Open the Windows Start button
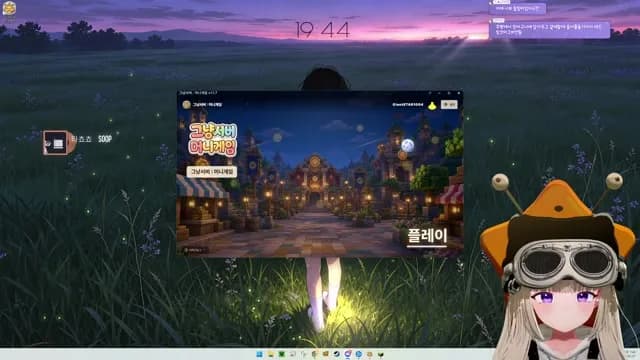 click(x=259, y=354)
